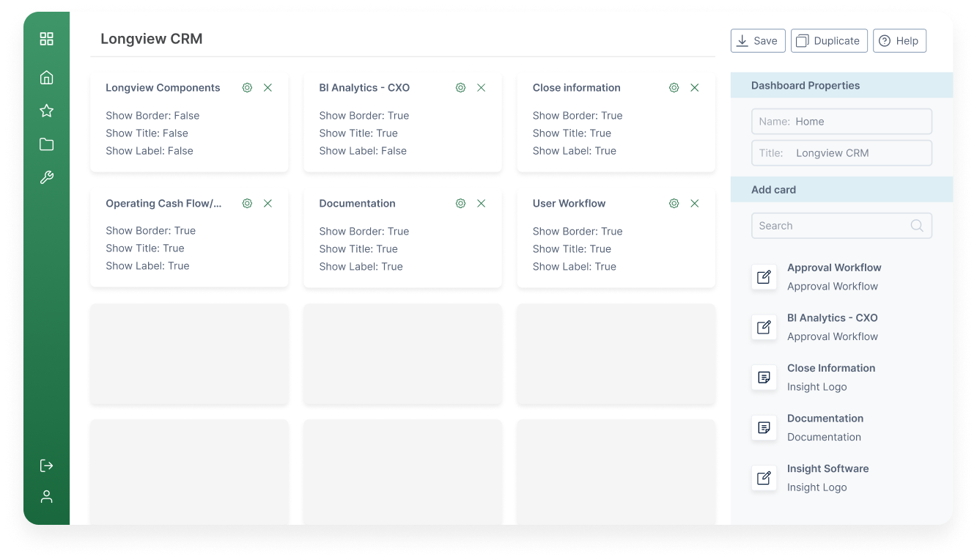Image resolution: width=977 pixels, height=560 pixels.
Task: Open the tools wrench icon in the sidebar
Action: pyautogui.click(x=46, y=177)
